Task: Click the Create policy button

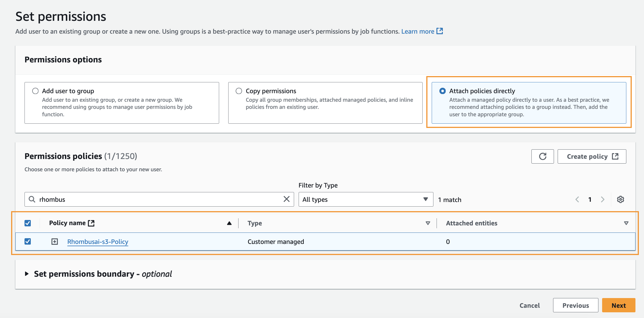Action: (592, 156)
